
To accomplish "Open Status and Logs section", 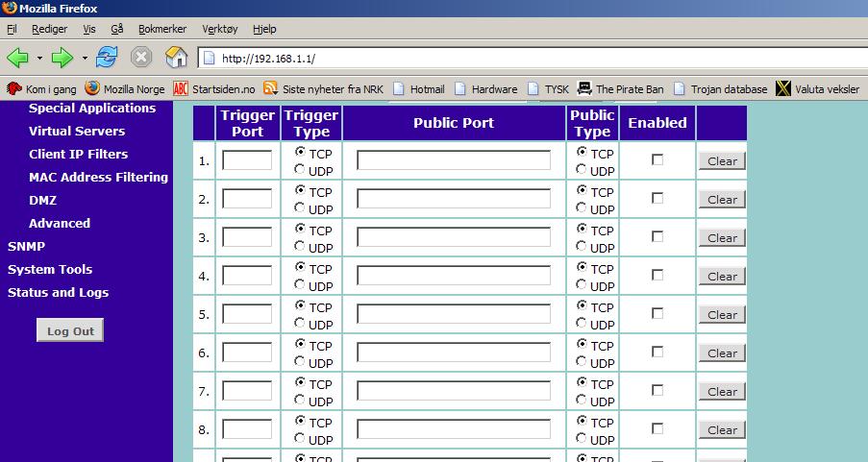I will tap(58, 293).
